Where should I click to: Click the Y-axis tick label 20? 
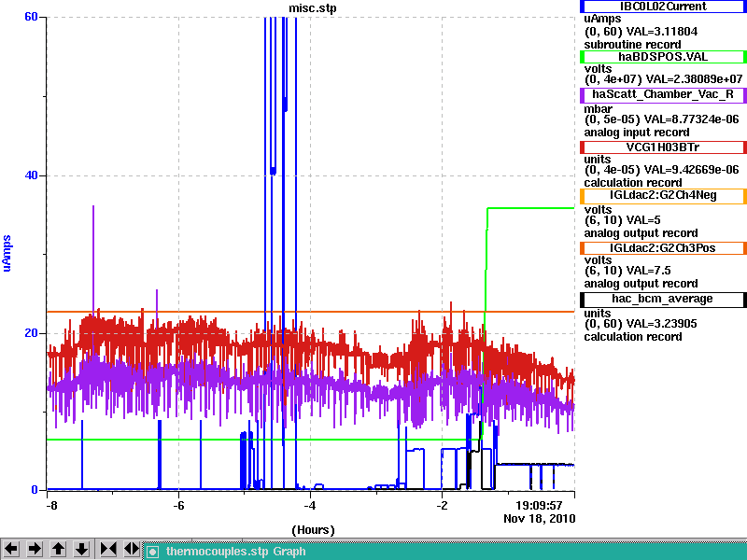tap(31, 333)
